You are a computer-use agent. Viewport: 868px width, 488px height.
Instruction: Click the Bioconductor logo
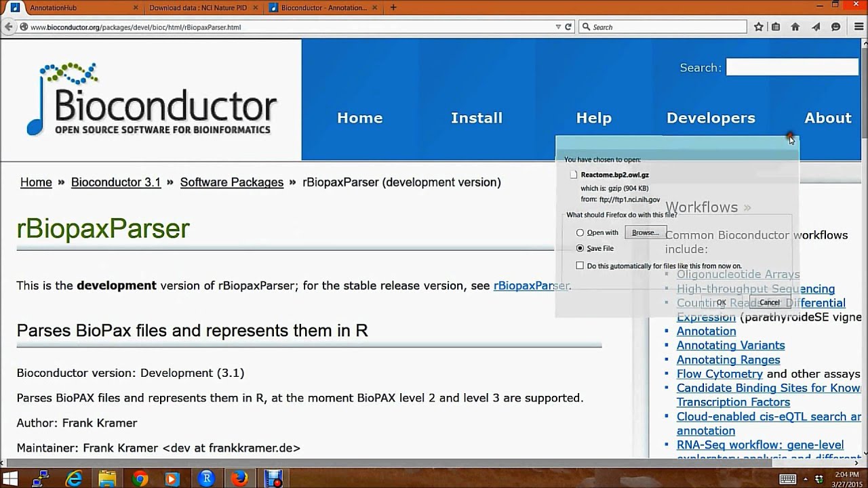click(152, 100)
